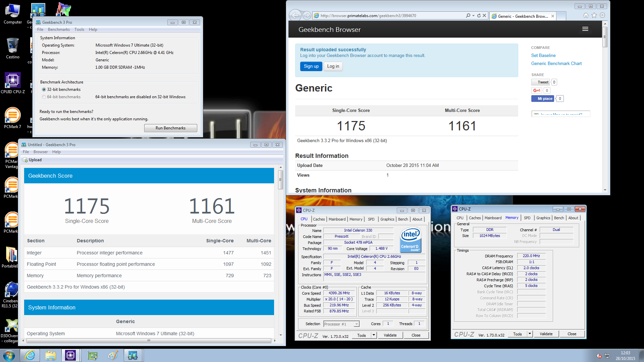Open Paint palette taskbar icon
Screen dimensions: 644x362
pos(113,355)
